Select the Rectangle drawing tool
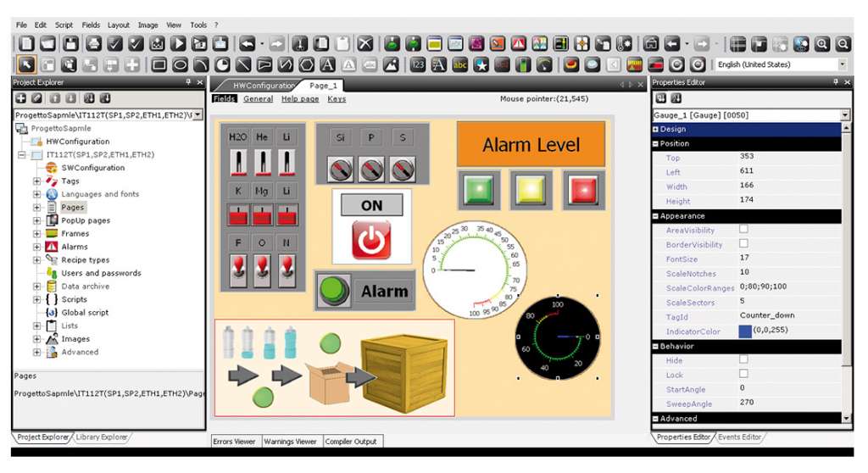The image size is (868, 473). 159,64
